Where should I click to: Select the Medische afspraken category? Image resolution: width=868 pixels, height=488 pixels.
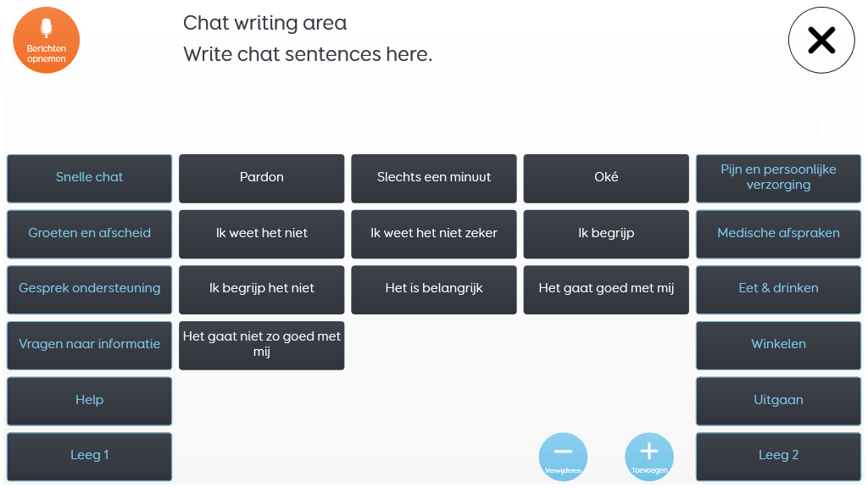pyautogui.click(x=778, y=234)
